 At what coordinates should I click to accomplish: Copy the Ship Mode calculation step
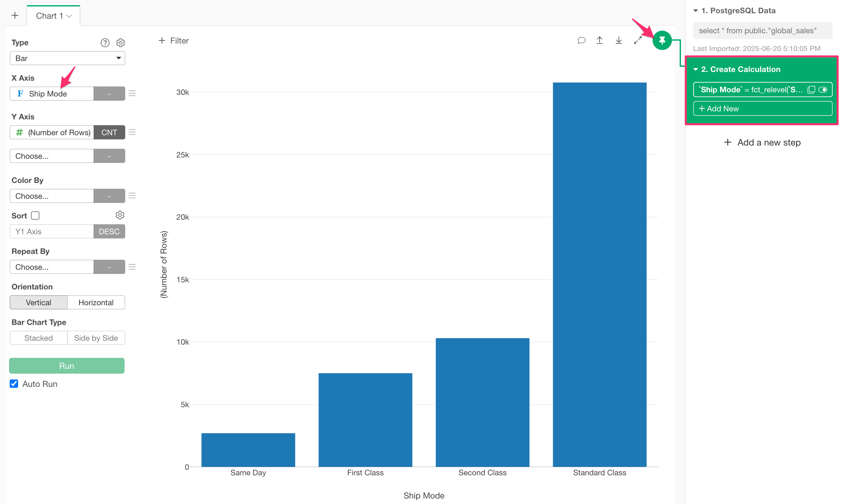tap(811, 90)
